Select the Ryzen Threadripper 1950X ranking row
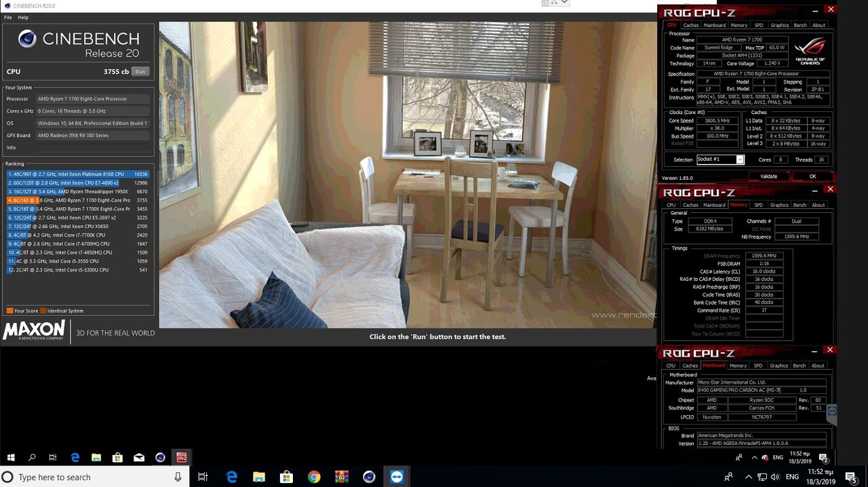 (78, 192)
